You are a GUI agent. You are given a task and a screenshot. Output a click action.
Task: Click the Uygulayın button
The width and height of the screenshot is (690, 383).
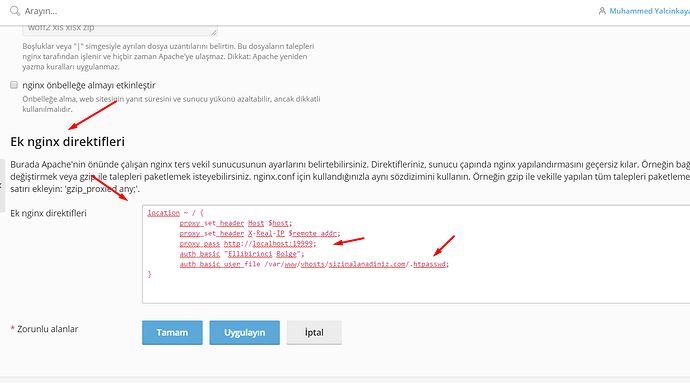click(244, 332)
